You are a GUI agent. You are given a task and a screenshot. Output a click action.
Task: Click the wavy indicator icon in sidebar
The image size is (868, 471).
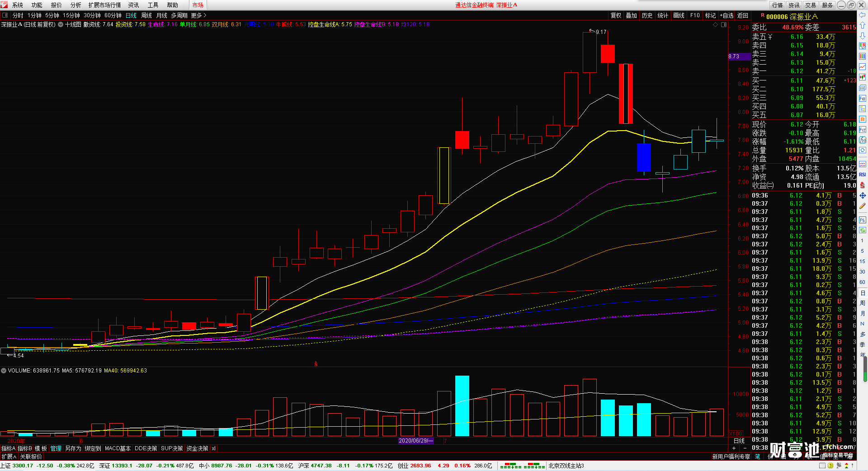tap(862, 164)
